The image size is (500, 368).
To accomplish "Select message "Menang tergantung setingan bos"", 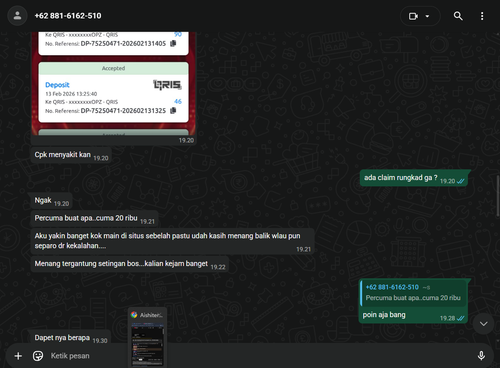I will 130,264.
